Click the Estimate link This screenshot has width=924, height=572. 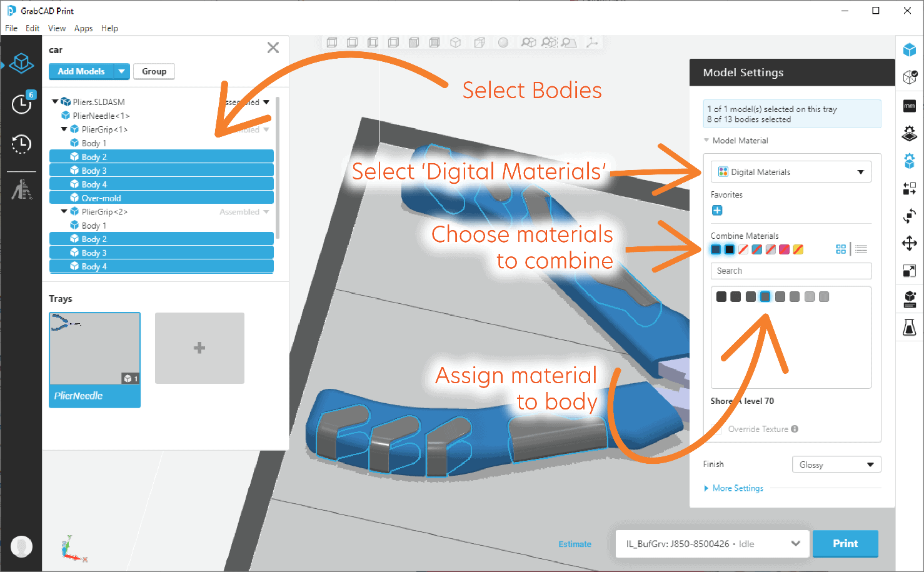tap(575, 544)
